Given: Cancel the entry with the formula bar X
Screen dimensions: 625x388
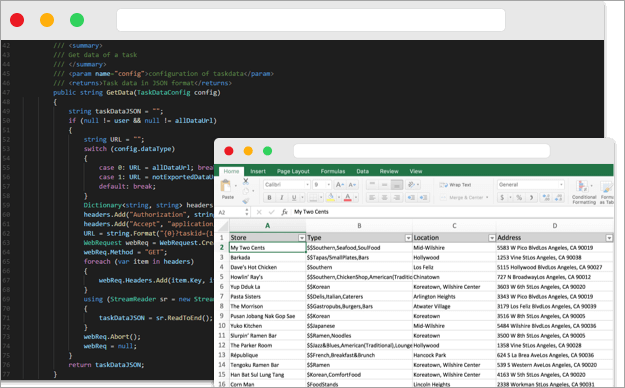Looking at the screenshot, I should [259, 212].
